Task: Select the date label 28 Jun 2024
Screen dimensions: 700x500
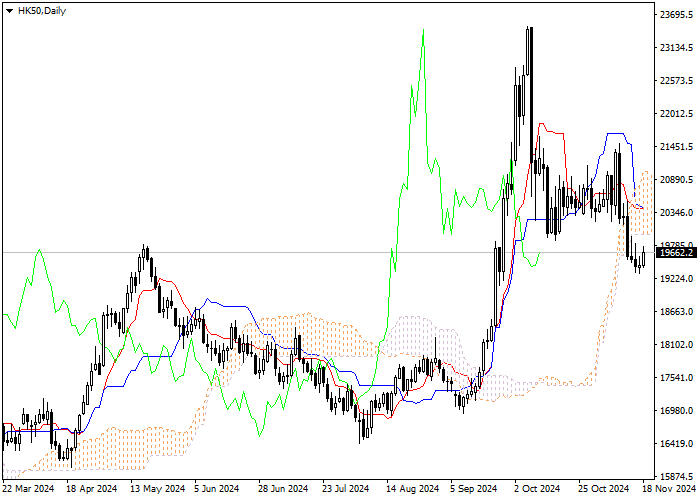Action: pos(283,489)
